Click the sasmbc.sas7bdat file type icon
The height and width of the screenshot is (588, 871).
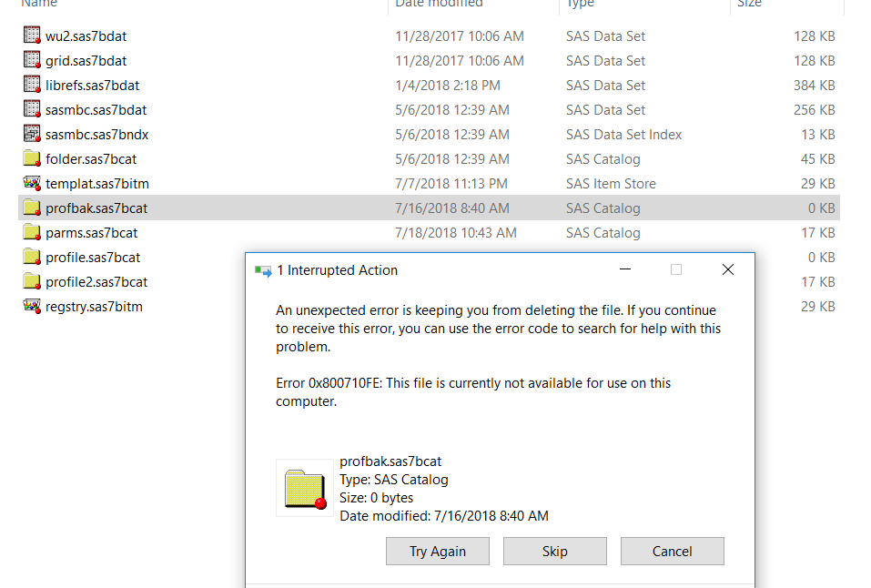[x=31, y=109]
